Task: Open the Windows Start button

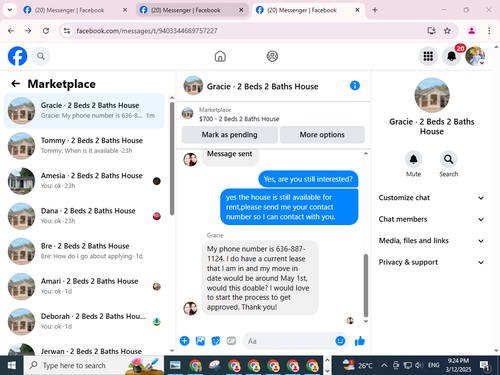Action: tap(12, 365)
